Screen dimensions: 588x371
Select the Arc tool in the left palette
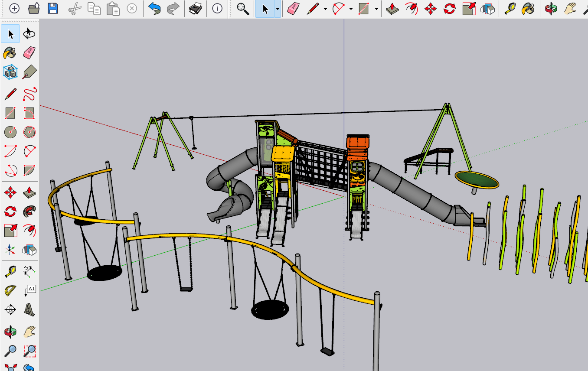[10, 151]
